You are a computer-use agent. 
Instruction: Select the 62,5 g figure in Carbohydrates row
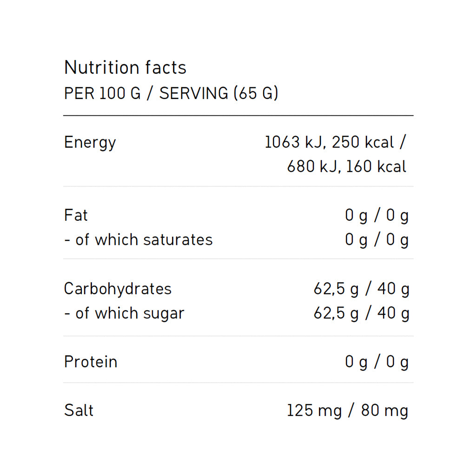tap(336, 289)
